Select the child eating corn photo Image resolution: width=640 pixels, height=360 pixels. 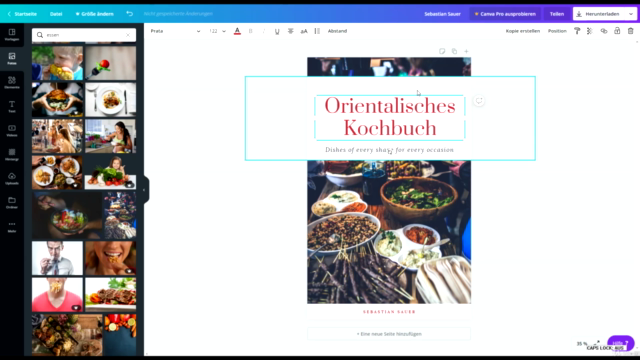pyautogui.click(x=57, y=63)
